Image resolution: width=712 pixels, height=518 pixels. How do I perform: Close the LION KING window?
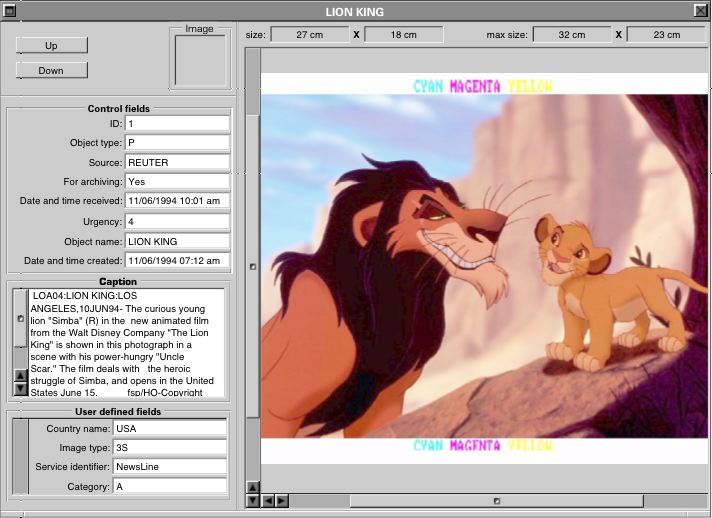(x=701, y=10)
